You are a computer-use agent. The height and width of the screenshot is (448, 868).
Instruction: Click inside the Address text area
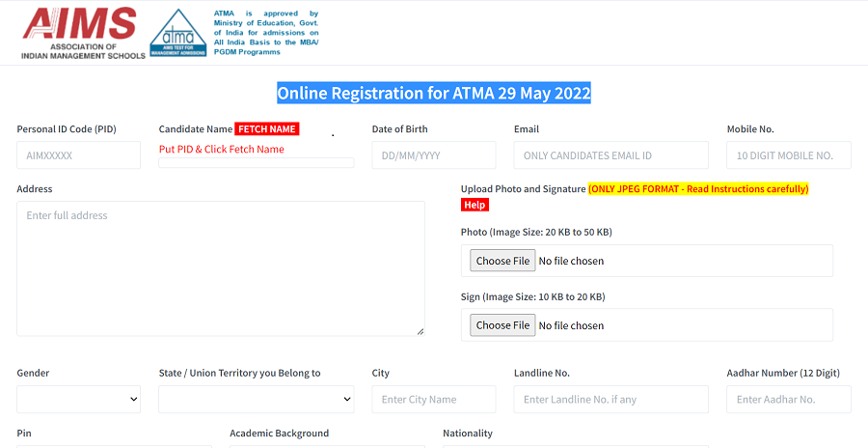click(x=220, y=268)
